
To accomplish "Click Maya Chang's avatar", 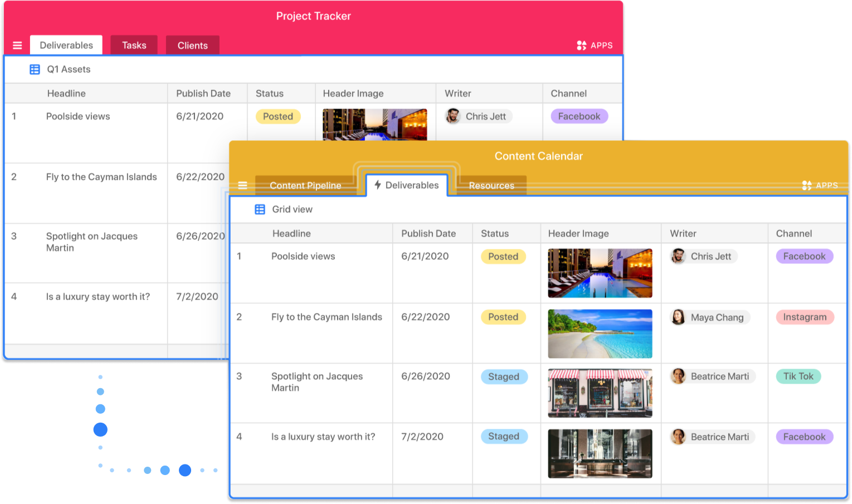I will (678, 317).
